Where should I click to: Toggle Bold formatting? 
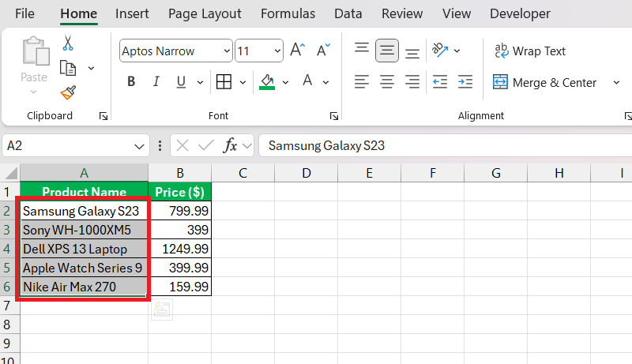131,82
